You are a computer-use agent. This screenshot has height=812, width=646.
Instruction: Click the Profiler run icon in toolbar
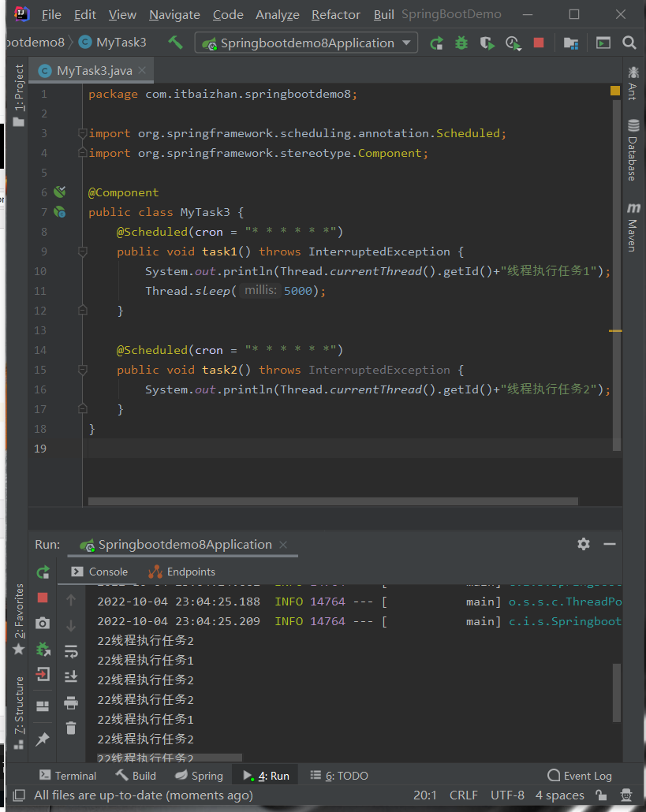(513, 43)
